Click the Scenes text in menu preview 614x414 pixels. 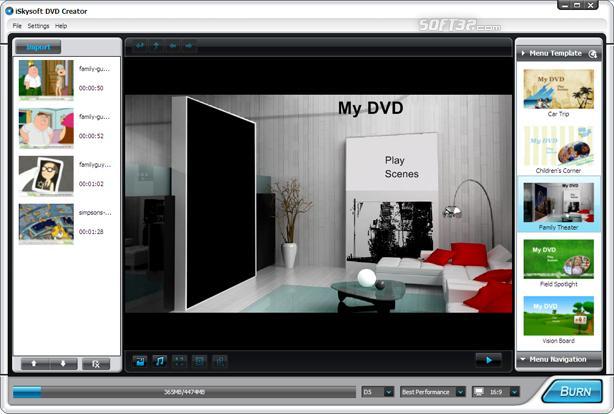pyautogui.click(x=402, y=174)
